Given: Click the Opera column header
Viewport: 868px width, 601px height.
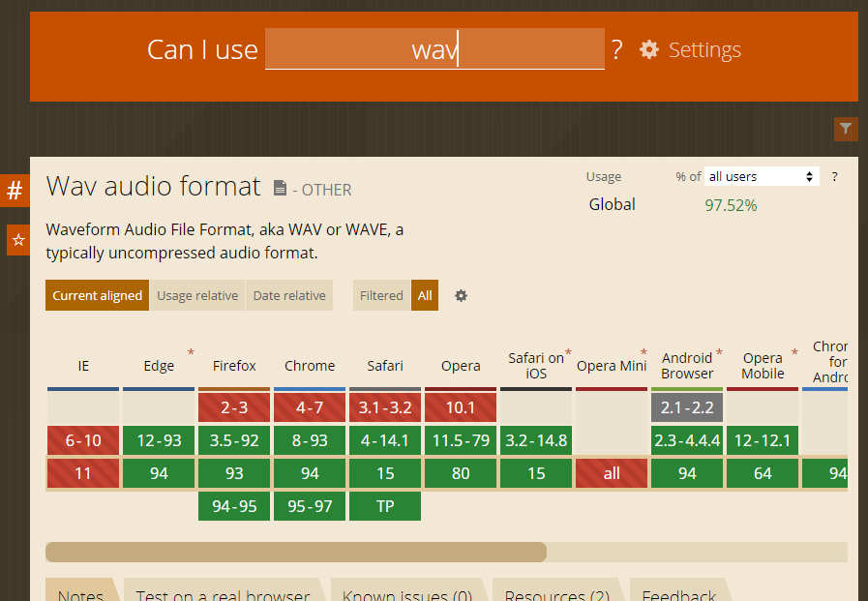Looking at the screenshot, I should click(461, 366).
